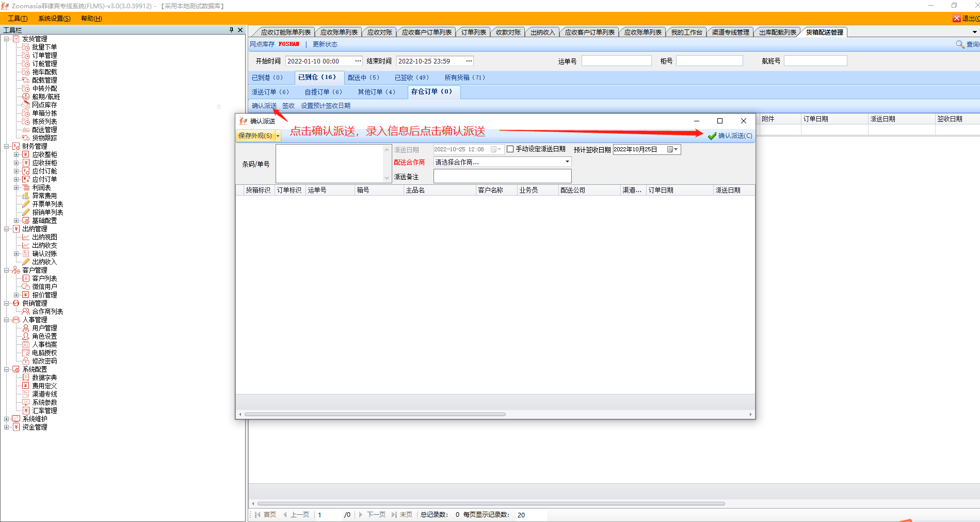
Task: Open the 系统设置(S) menu
Action: tap(54, 19)
